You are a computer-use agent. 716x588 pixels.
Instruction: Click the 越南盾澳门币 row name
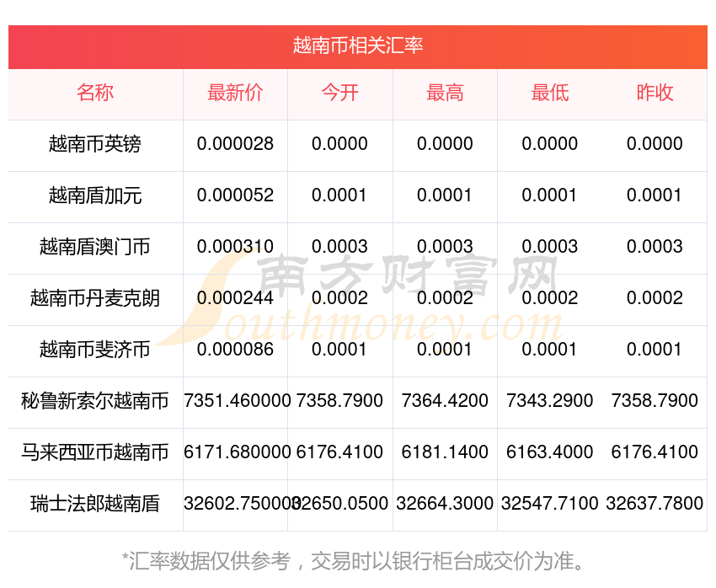tap(95, 247)
